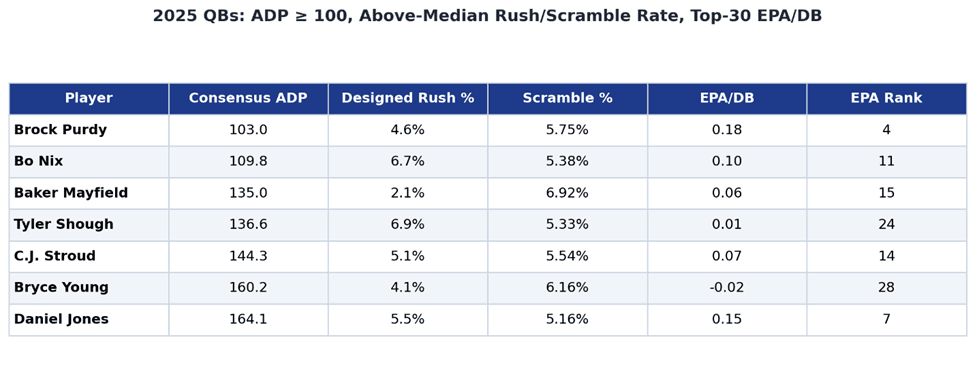Click the -0.02 EPA/DB cell
The width and height of the screenshot is (975, 389).
click(x=727, y=288)
